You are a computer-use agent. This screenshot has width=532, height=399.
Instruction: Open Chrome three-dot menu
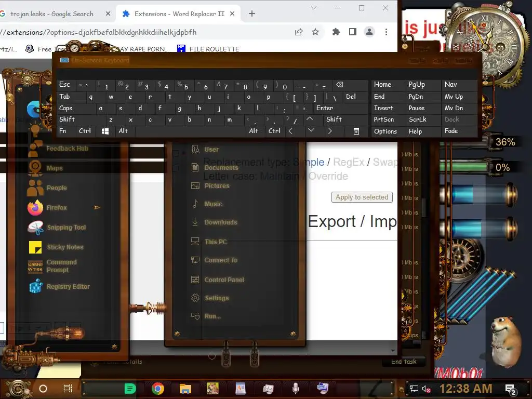pos(386,32)
